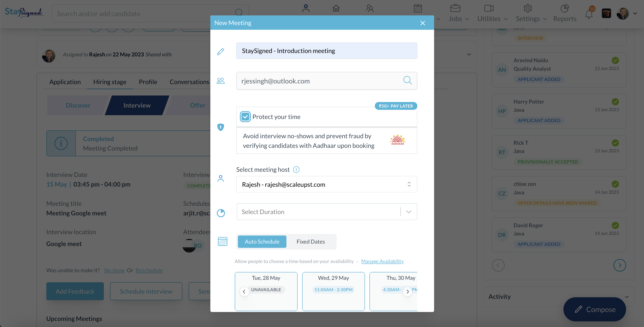Select the Interview hiring stage
Viewport: 644px width, 327px height.
click(x=137, y=105)
